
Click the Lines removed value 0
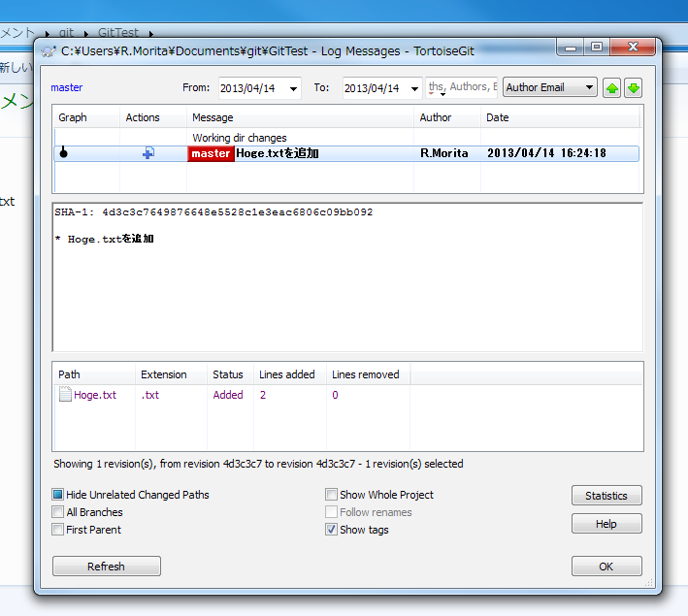tap(335, 395)
